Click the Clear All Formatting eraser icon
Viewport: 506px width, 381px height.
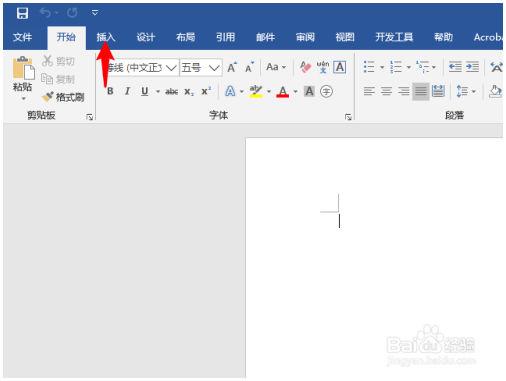pyautogui.click(x=305, y=67)
